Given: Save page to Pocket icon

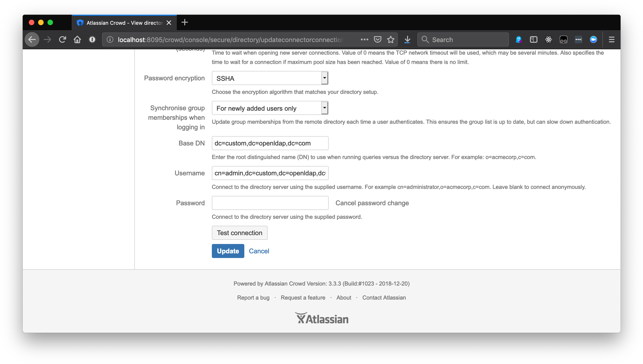Looking at the screenshot, I should (x=377, y=39).
